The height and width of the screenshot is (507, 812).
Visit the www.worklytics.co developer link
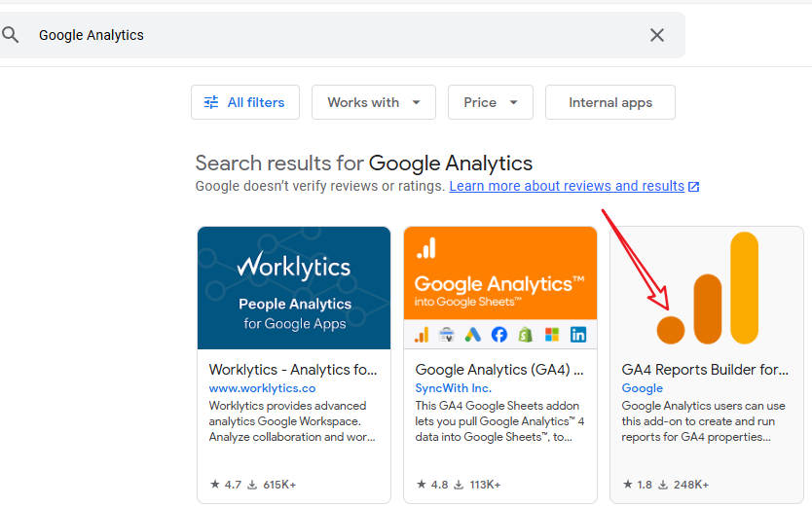point(262,388)
